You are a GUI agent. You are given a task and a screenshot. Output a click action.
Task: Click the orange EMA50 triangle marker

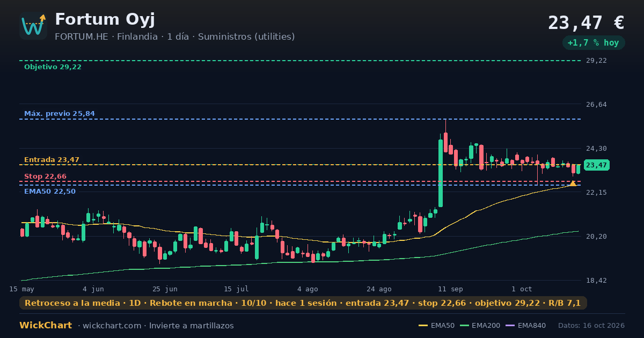573,183
